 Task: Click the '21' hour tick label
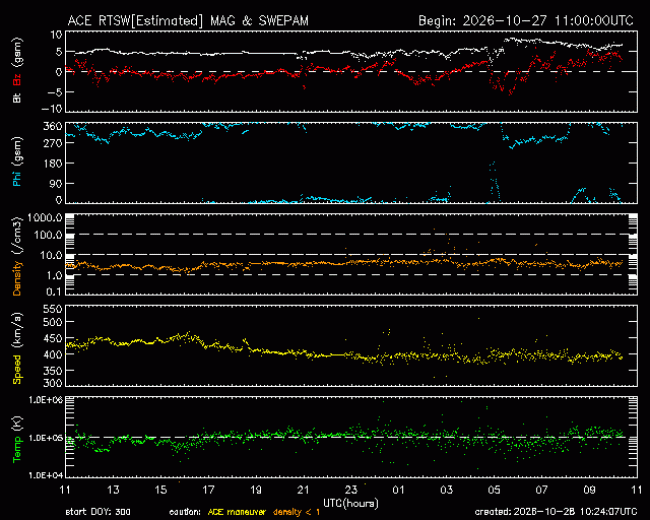[303, 490]
